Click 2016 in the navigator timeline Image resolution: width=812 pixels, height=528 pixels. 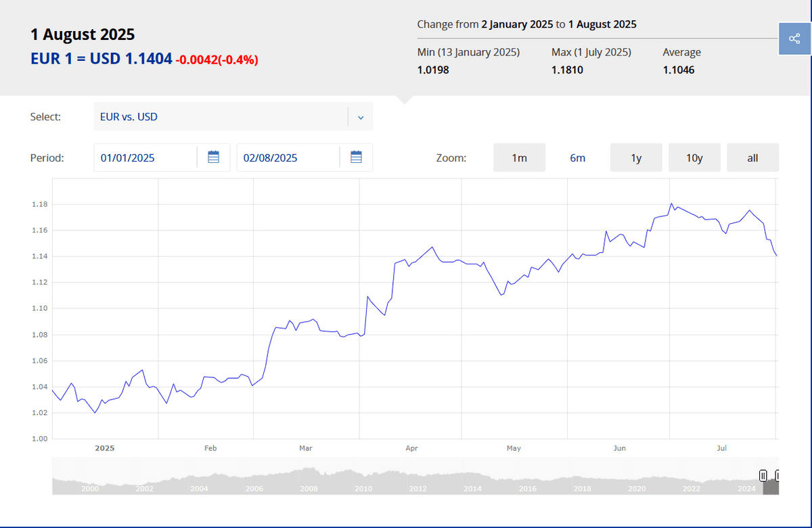click(528, 489)
